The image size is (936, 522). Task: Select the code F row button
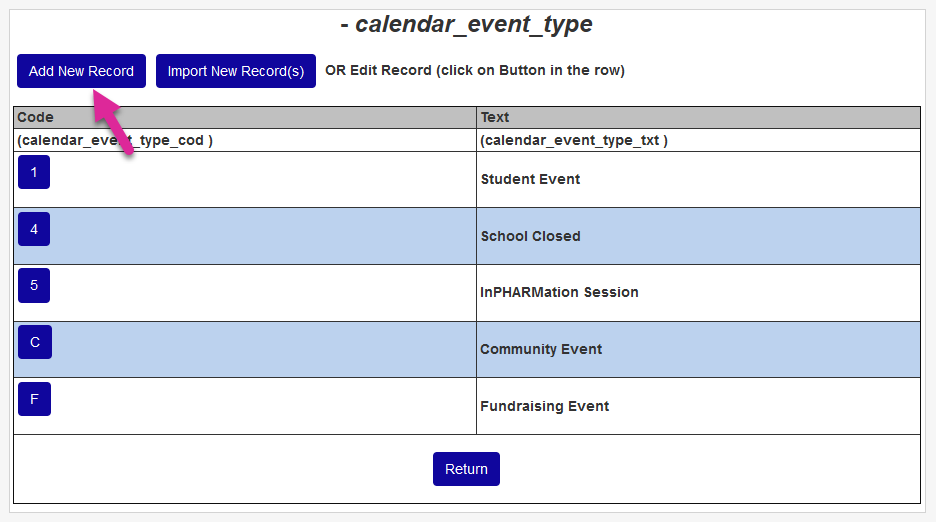tap(34, 399)
